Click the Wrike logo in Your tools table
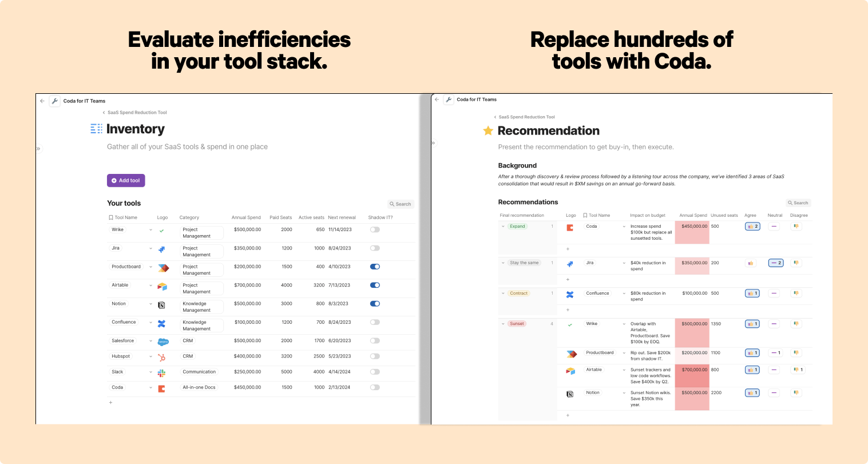The image size is (868, 464). (x=162, y=231)
